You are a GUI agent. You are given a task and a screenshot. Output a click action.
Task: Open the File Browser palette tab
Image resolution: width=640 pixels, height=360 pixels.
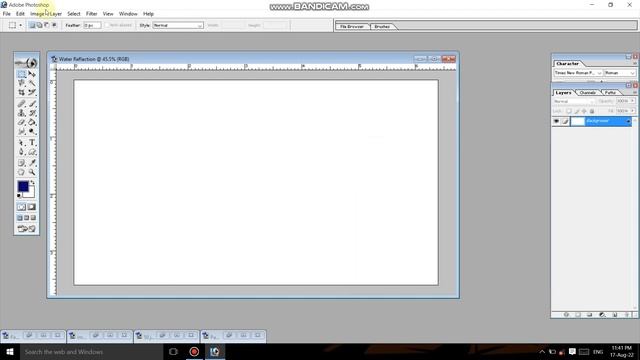352,27
